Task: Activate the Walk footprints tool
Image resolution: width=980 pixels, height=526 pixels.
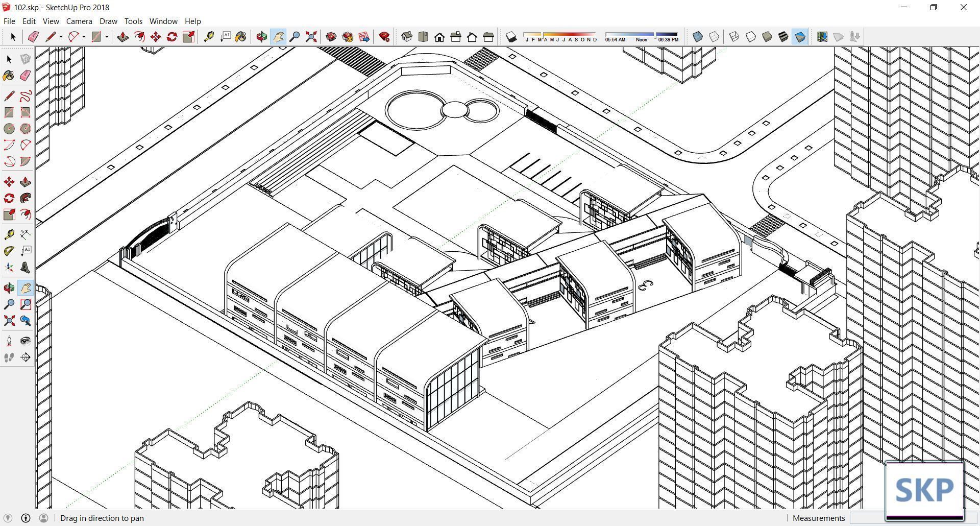Action: tap(9, 357)
